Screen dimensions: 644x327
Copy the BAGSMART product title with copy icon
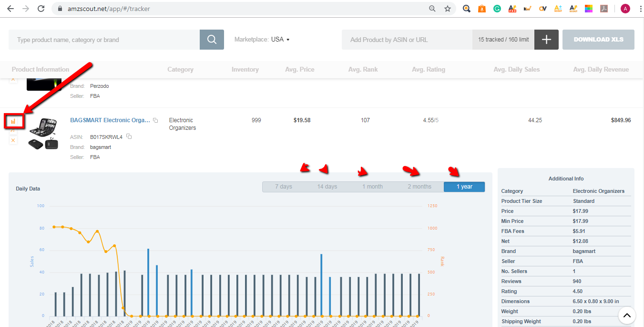(155, 121)
